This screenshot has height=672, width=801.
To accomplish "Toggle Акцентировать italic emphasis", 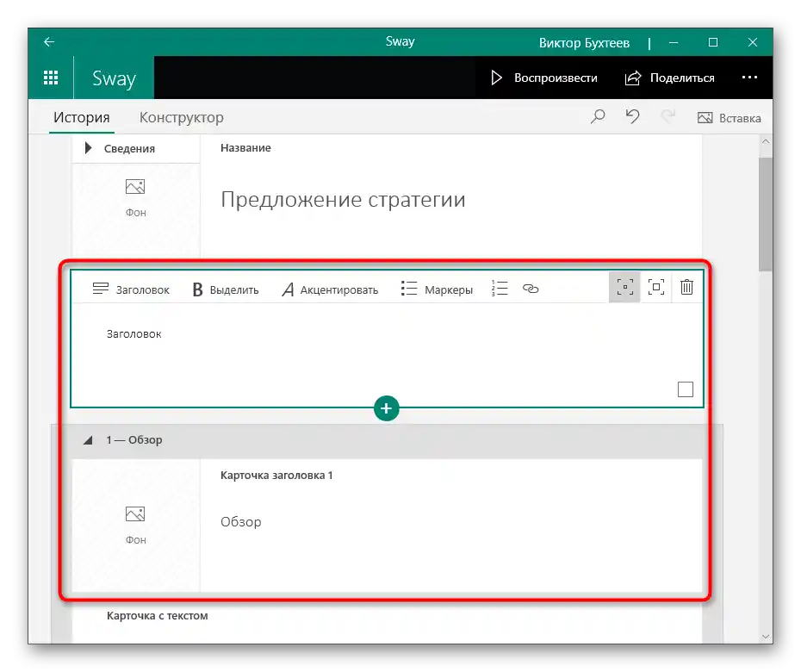I will point(330,289).
